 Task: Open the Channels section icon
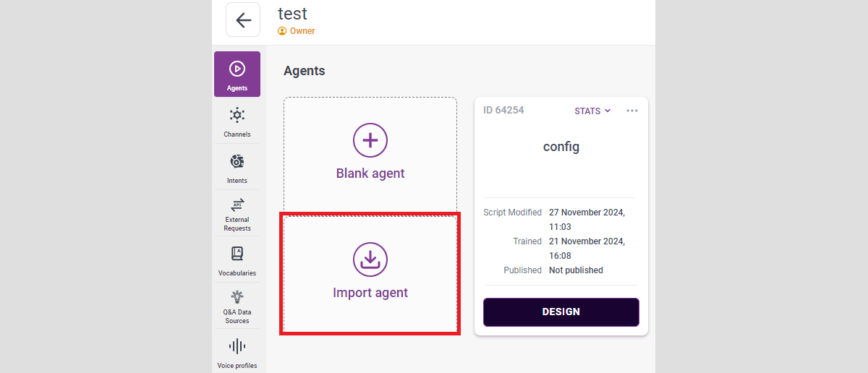[x=237, y=115]
